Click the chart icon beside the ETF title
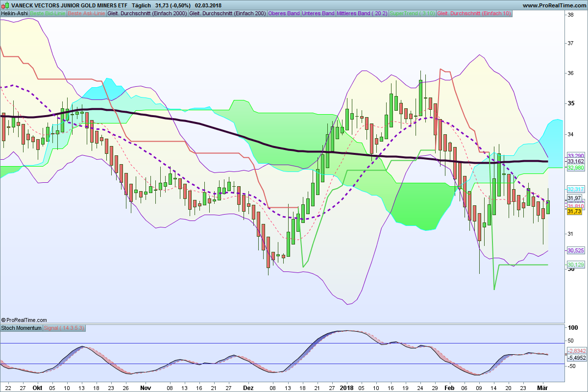The width and height of the screenshot is (588, 392). [x=5, y=5]
